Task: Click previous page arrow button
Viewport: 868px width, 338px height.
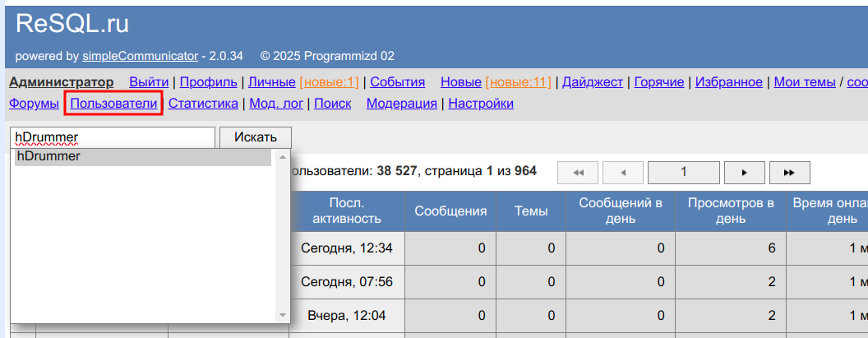Action: tap(623, 173)
